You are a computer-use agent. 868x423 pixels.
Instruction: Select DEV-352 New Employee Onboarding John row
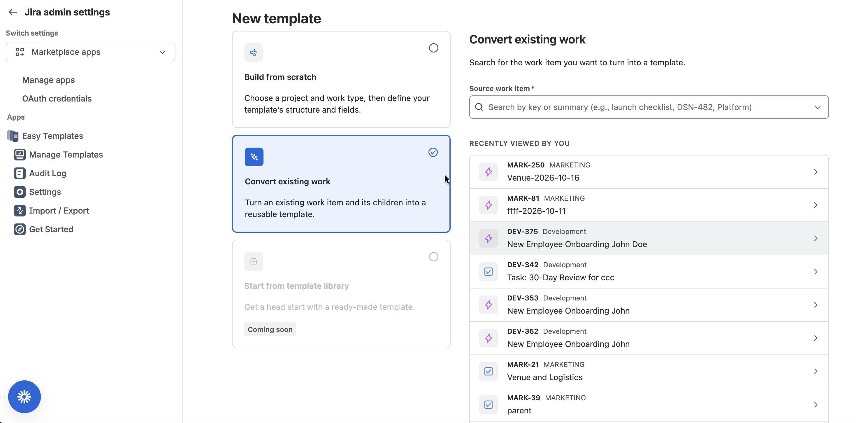[x=649, y=338]
